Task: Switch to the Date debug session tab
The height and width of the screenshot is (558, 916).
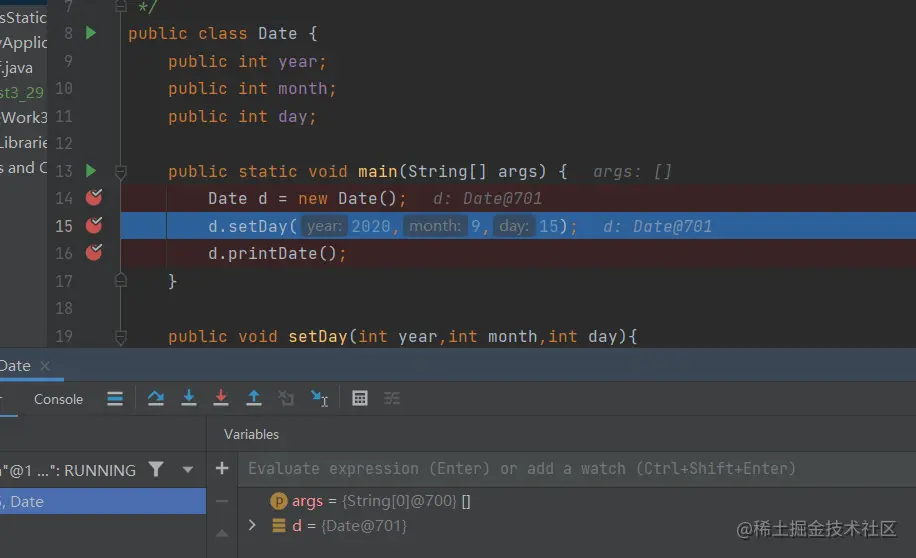Action: click(x=16, y=366)
